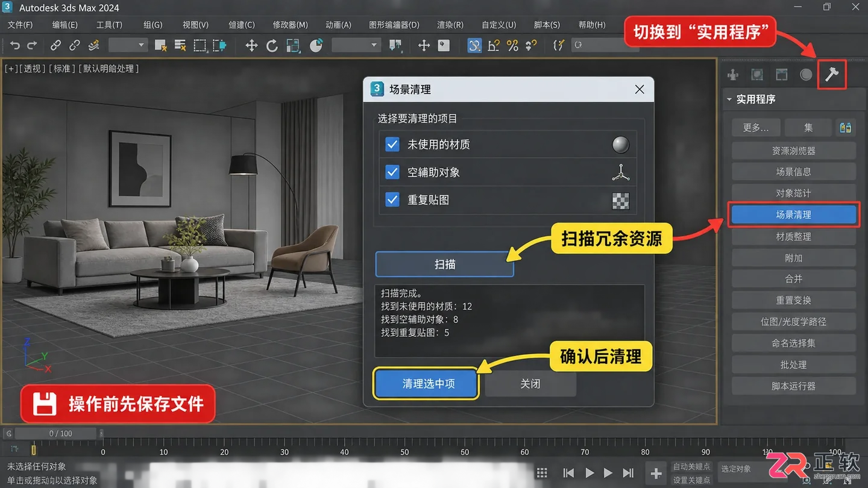868x488 pixels.
Task: Open the 脚本(S) menu
Action: [x=547, y=25]
